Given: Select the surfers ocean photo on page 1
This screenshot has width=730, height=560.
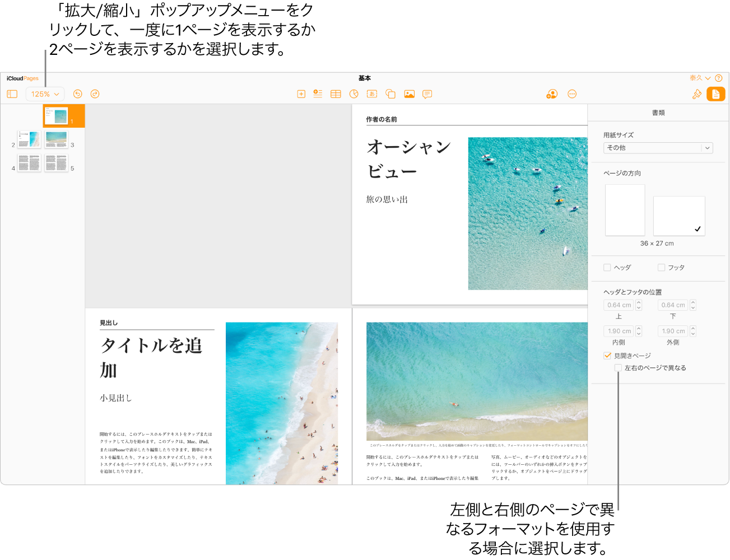Looking at the screenshot, I should tap(528, 213).
